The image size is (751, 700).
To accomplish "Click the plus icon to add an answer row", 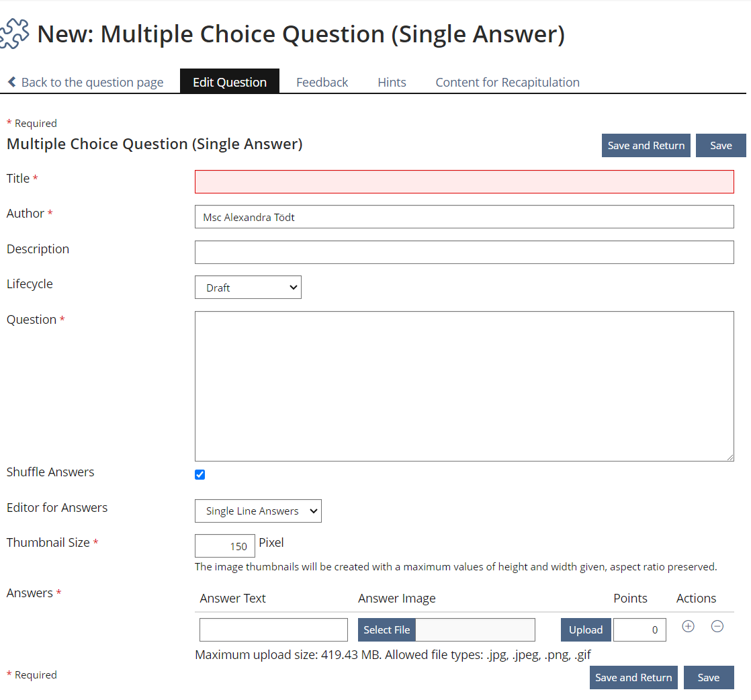I will [x=688, y=626].
